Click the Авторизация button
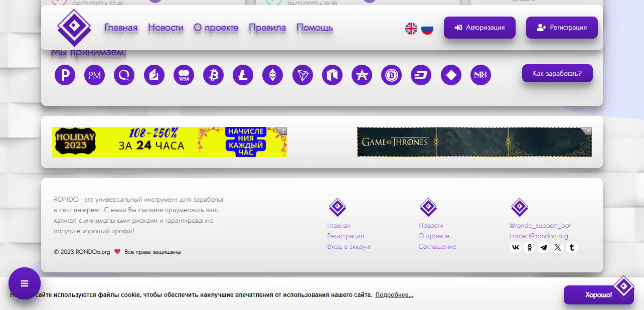 point(479,28)
